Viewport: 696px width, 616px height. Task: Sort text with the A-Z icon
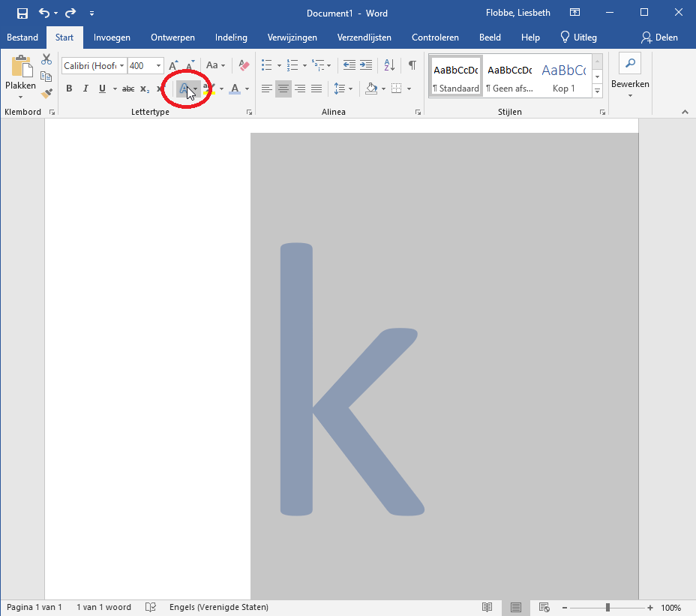[x=389, y=65]
